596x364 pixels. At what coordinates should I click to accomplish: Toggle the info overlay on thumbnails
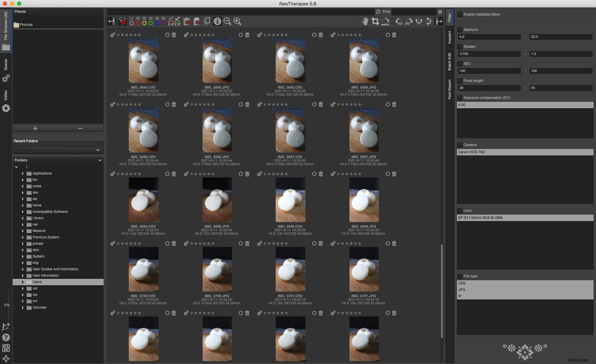[x=217, y=21]
